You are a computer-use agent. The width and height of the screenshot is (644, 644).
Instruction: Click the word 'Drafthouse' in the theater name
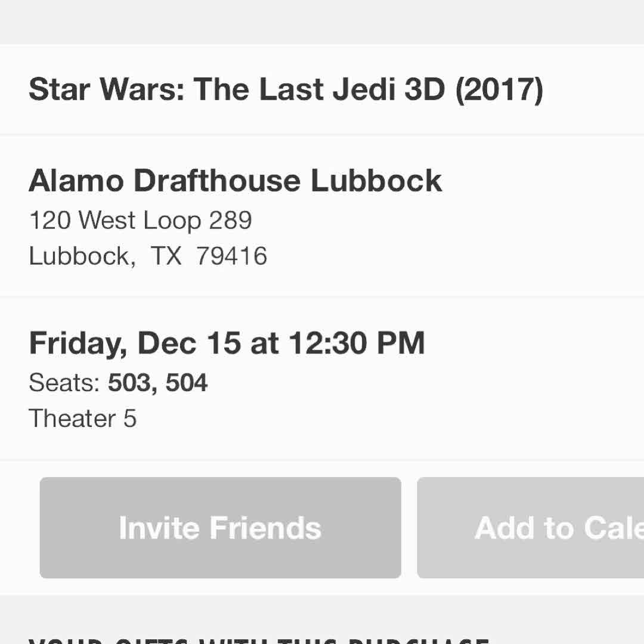(216, 180)
